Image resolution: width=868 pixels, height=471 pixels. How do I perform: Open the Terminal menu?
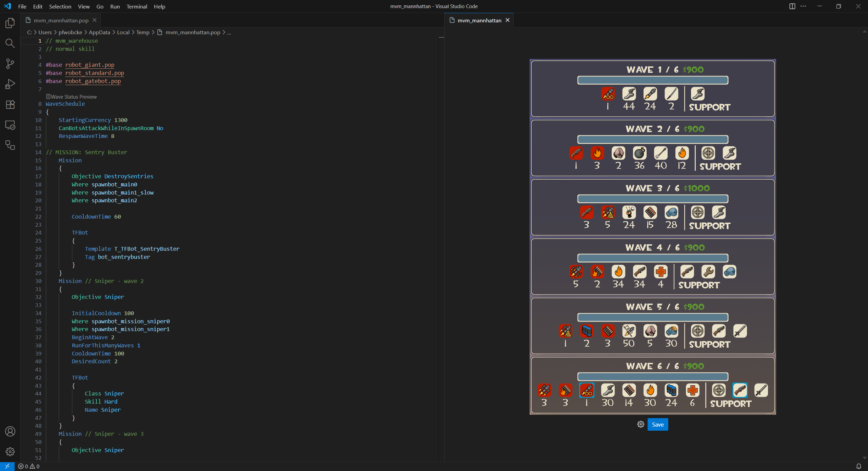136,6
